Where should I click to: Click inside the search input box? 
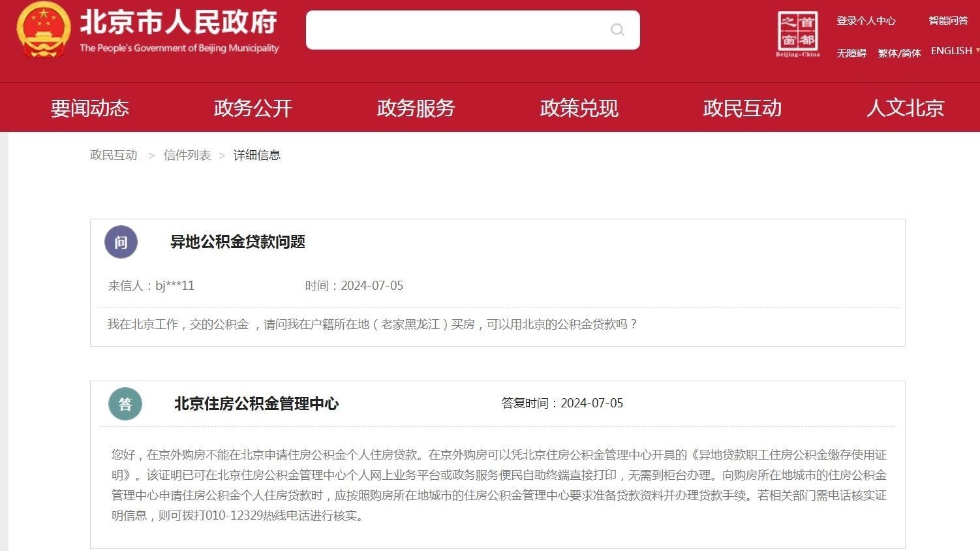click(457, 29)
